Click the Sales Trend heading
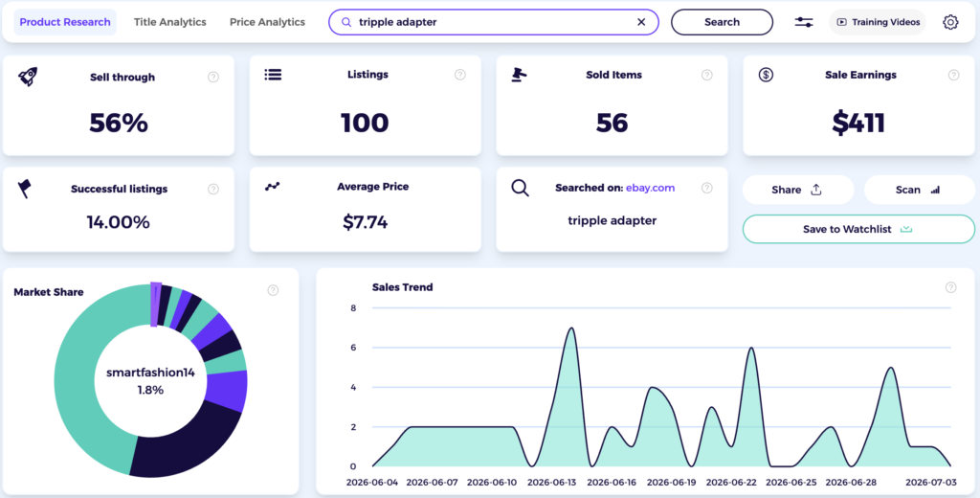980x498 pixels. (x=403, y=287)
